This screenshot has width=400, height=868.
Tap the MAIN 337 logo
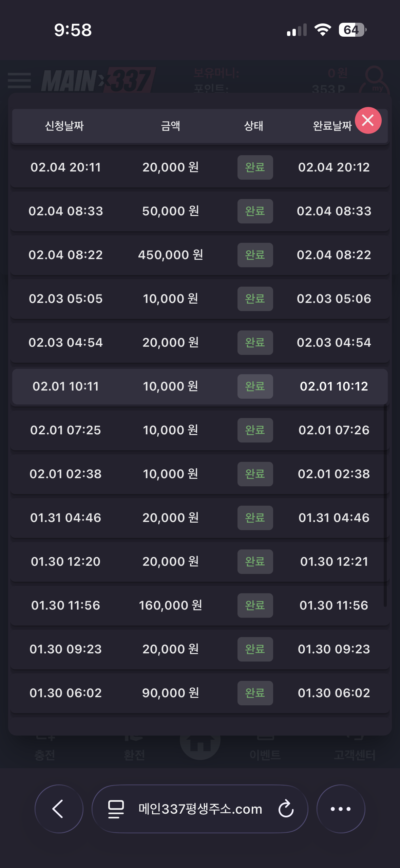point(98,80)
